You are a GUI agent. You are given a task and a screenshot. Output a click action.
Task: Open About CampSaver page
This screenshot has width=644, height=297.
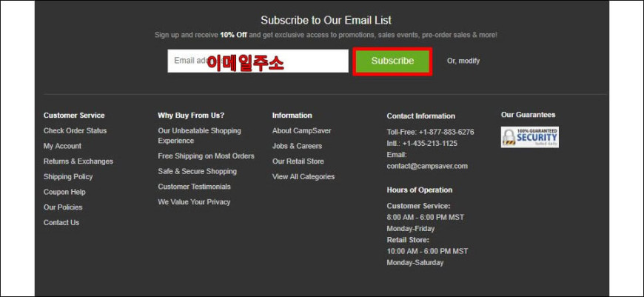click(301, 130)
